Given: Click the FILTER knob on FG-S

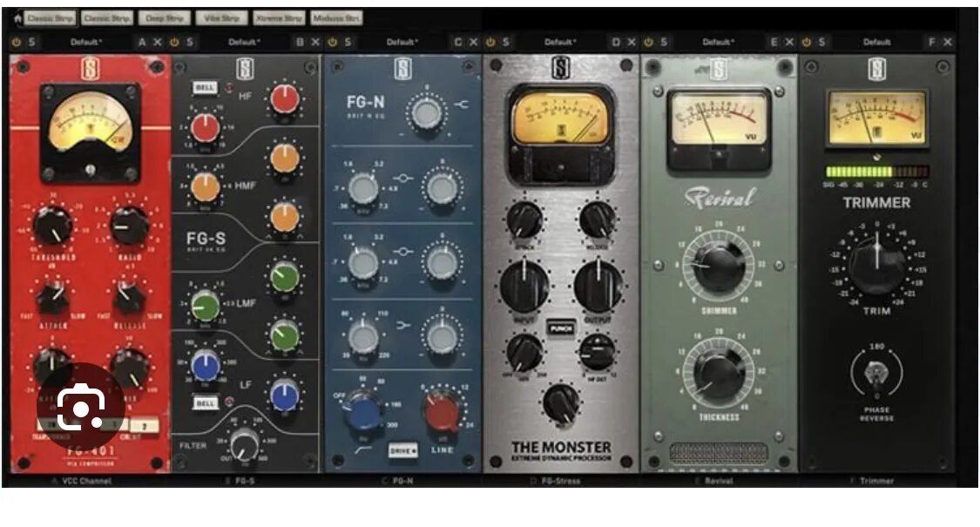Looking at the screenshot, I should [x=245, y=445].
